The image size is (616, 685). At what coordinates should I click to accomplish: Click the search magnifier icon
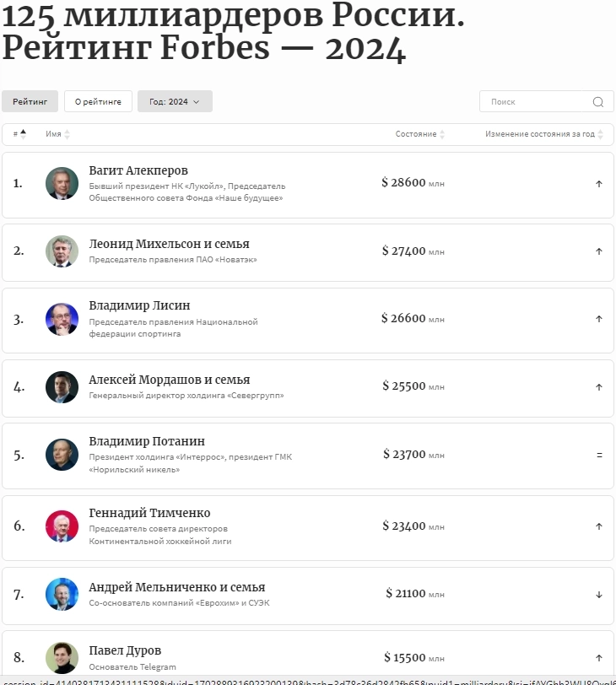[597, 102]
